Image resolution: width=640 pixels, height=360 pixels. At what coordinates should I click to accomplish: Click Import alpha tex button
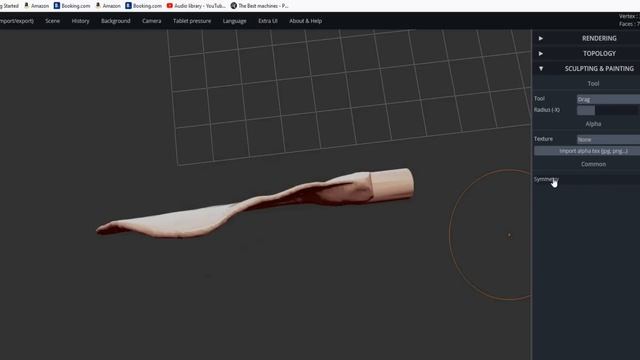(587, 151)
